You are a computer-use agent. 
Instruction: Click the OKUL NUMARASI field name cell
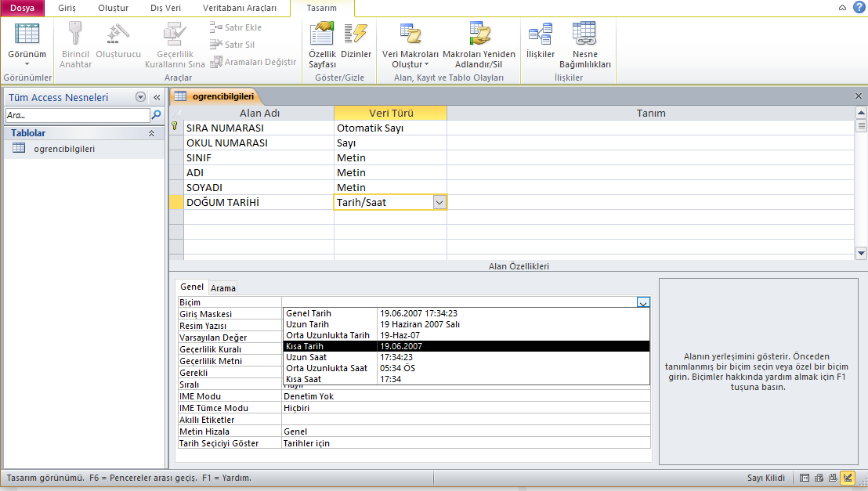tap(259, 143)
